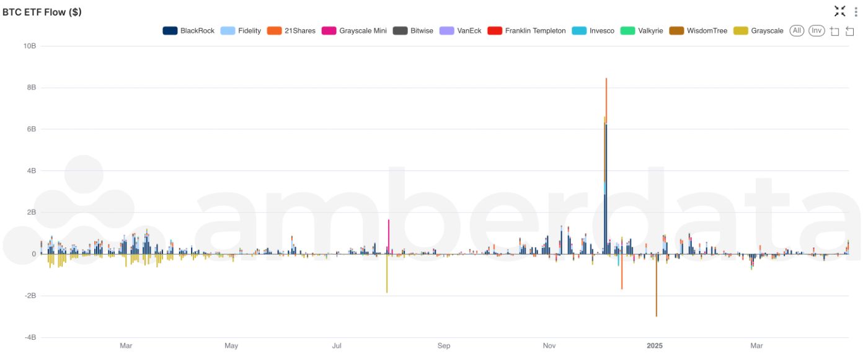The width and height of the screenshot is (868, 357).
Task: Collapse the chart from fullscreen
Action: click(840, 11)
